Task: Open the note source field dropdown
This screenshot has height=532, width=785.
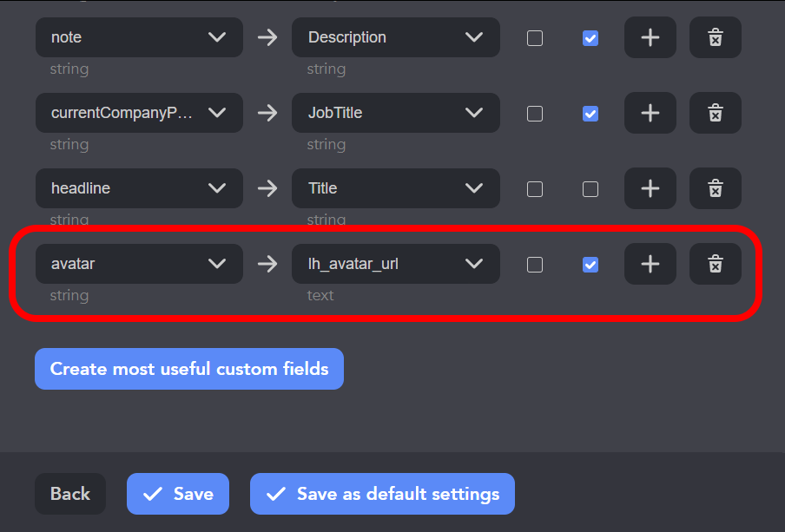Action: [x=139, y=37]
